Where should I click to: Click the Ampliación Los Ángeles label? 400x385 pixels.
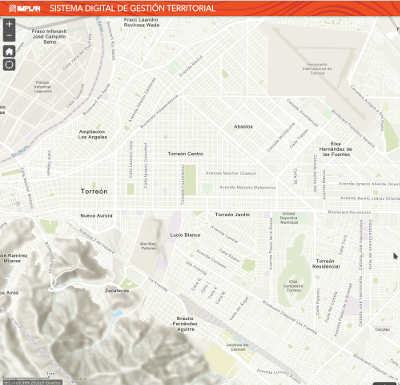(92, 134)
